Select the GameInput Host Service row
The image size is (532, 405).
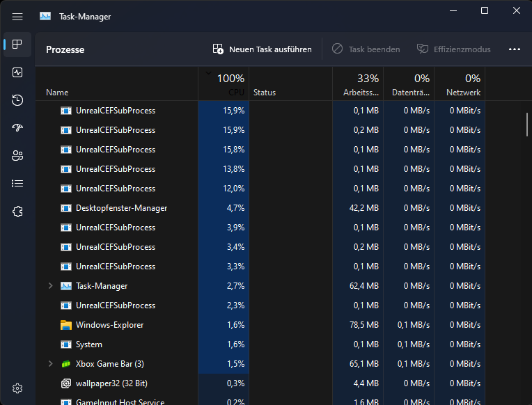(260, 401)
